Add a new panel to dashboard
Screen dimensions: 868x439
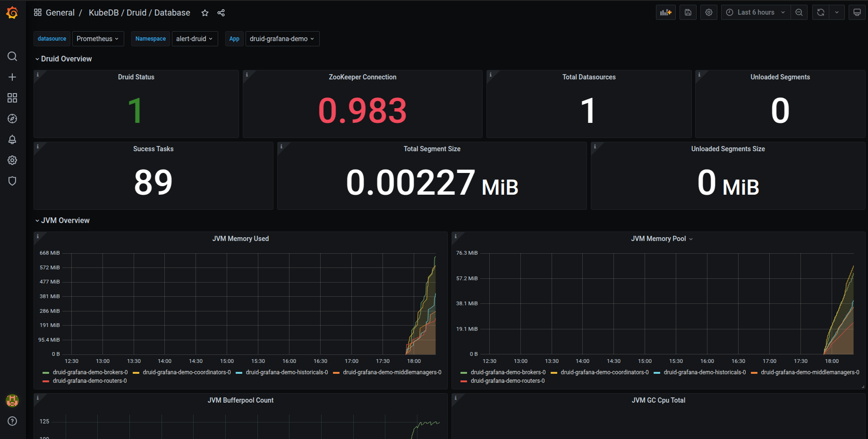coord(666,12)
